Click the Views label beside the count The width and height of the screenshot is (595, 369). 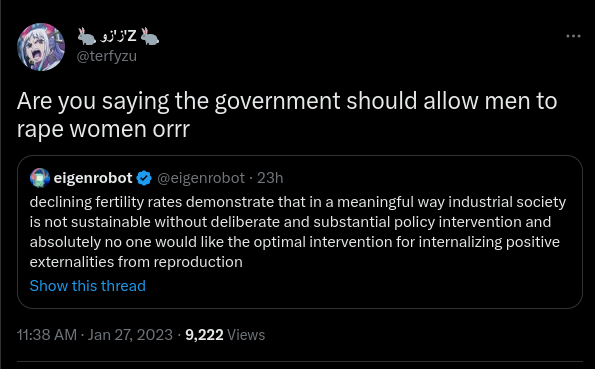[x=246, y=335]
